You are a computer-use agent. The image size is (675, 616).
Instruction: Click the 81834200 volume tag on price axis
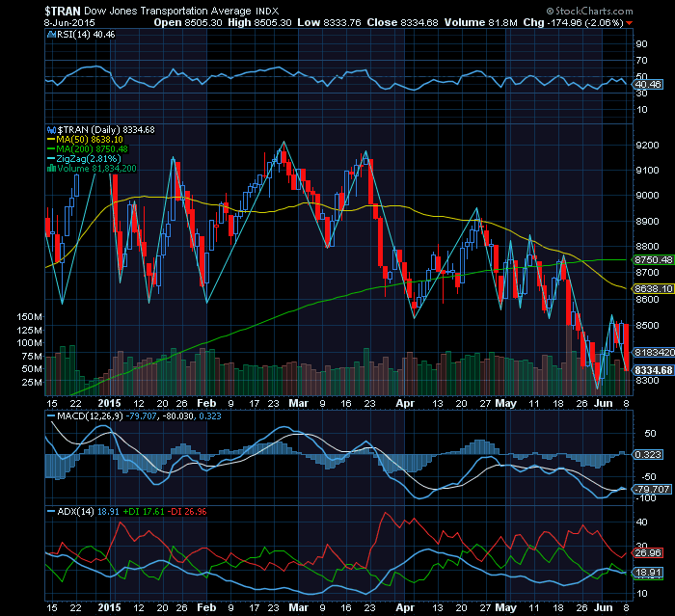click(653, 353)
